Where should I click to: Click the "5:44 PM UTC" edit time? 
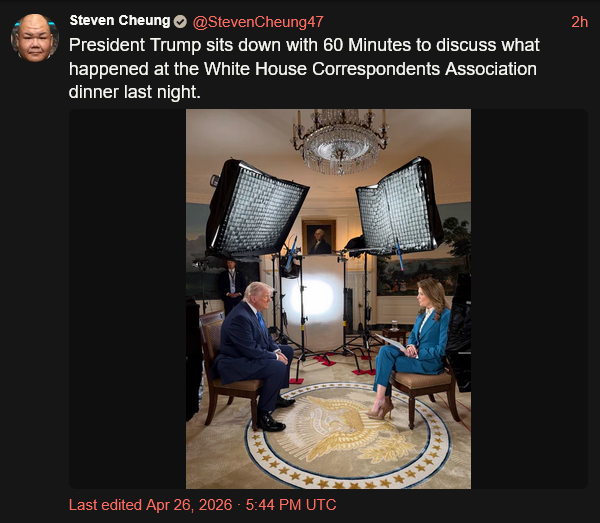point(291,505)
